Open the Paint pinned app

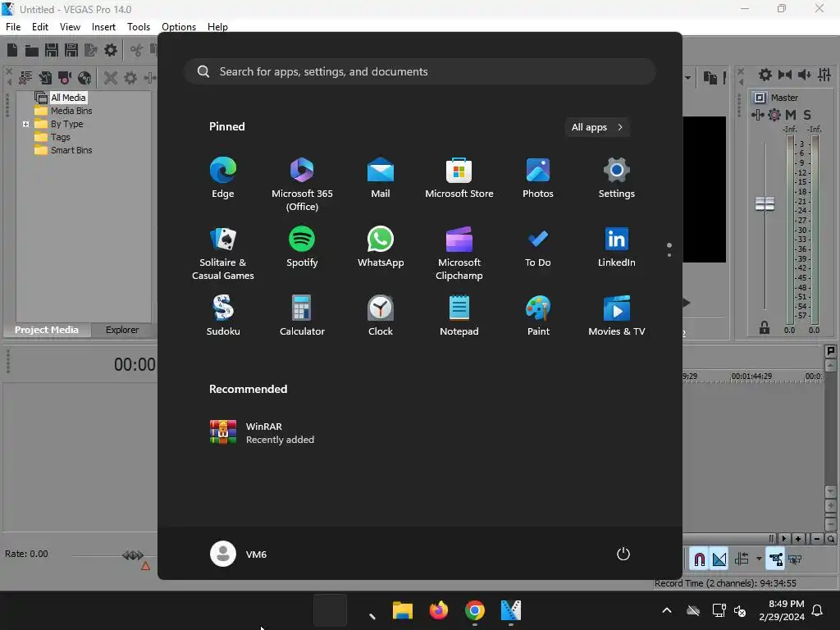(x=538, y=316)
